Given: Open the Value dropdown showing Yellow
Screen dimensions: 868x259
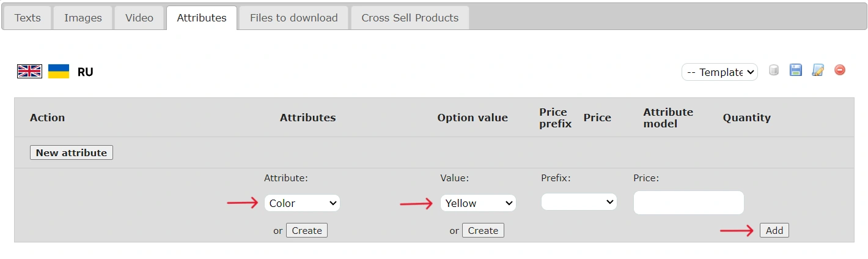Looking at the screenshot, I should (478, 203).
